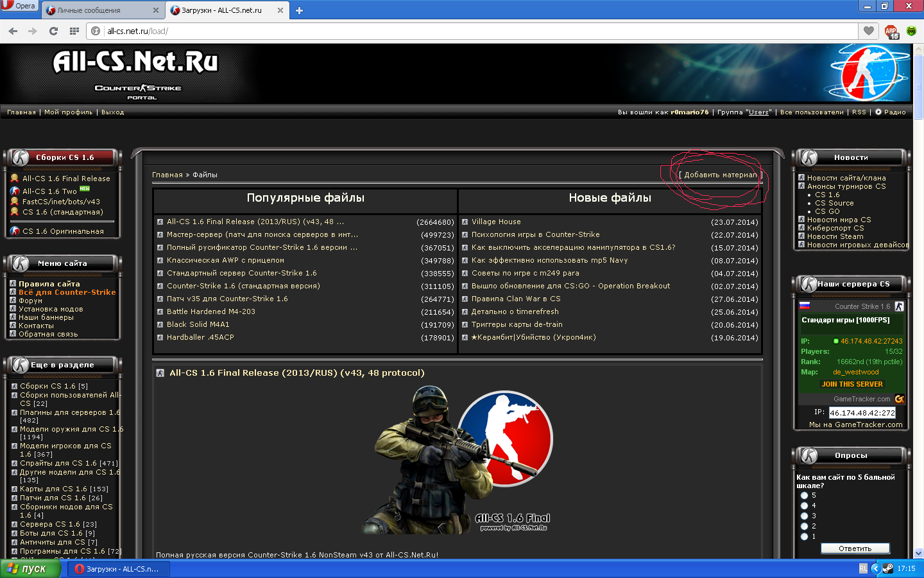Screen dimensions: 924x578
Task: Open Классическая AWP с прицелом file
Action: [x=225, y=260]
